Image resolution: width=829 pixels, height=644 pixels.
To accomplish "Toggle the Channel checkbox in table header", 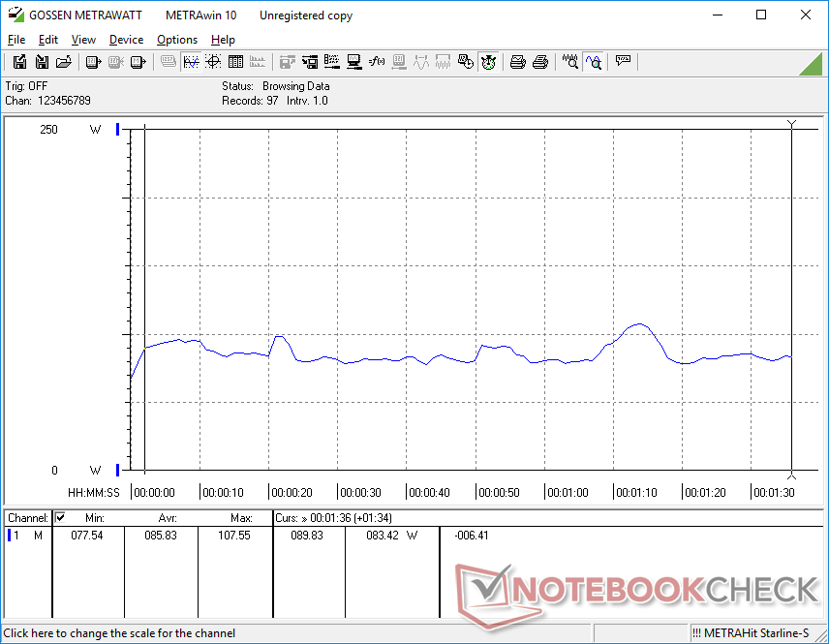I will 60,517.
